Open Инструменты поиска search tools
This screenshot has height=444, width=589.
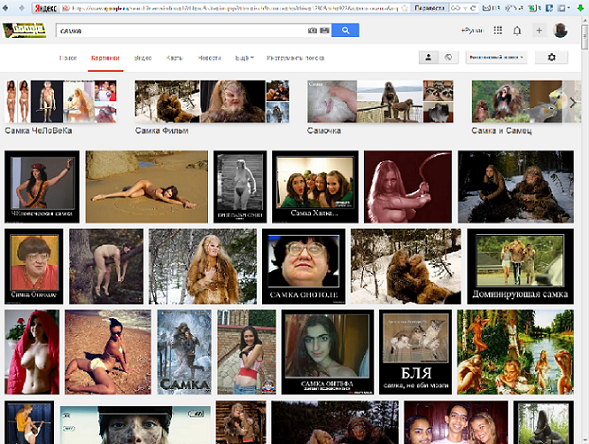coord(295,58)
